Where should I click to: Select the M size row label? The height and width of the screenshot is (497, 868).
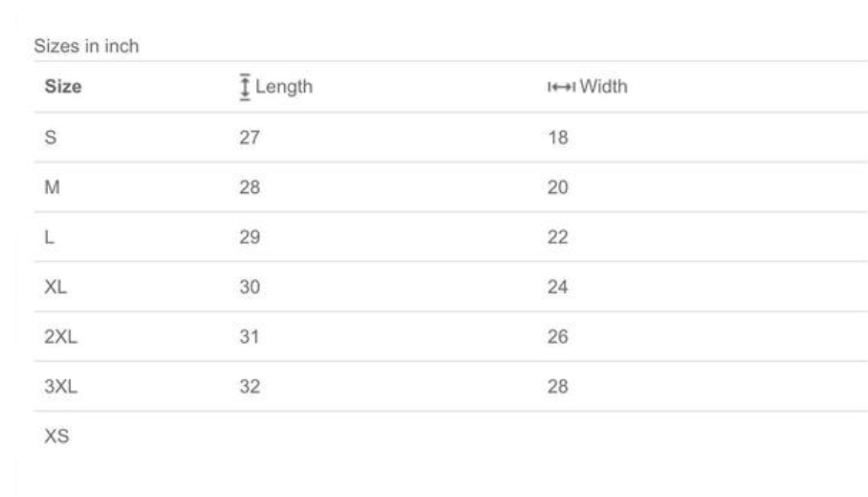point(53,187)
